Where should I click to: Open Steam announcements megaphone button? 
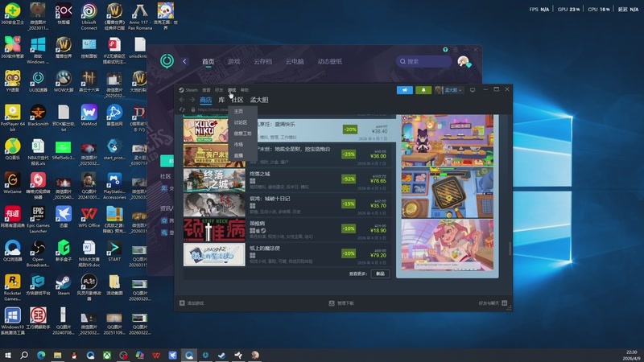coord(405,90)
